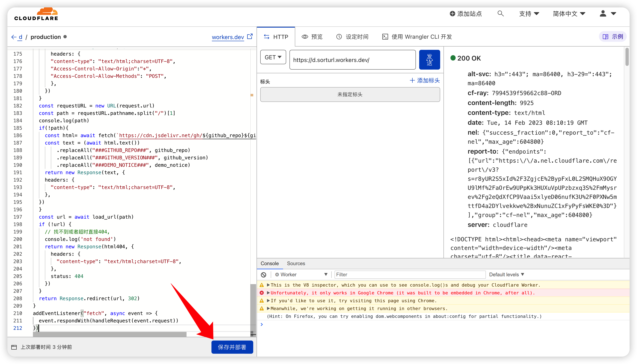Click the 示例 examples icon
The image size is (637, 364).
(x=606, y=36)
